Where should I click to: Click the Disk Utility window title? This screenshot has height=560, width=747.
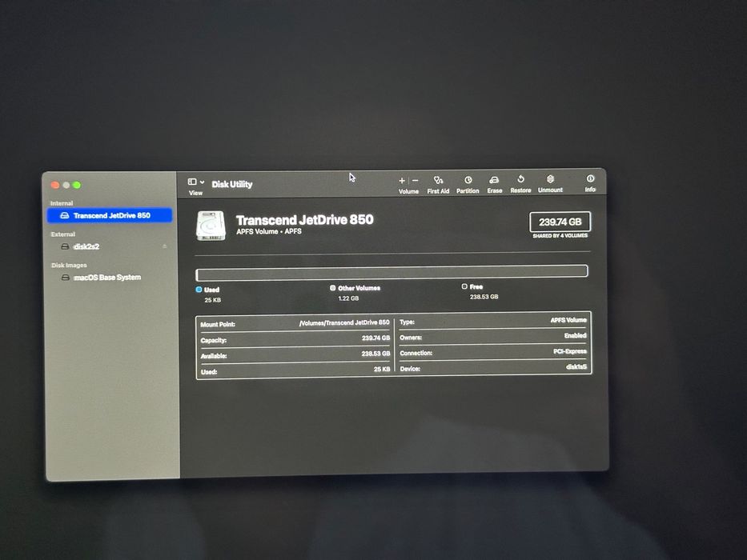(232, 184)
